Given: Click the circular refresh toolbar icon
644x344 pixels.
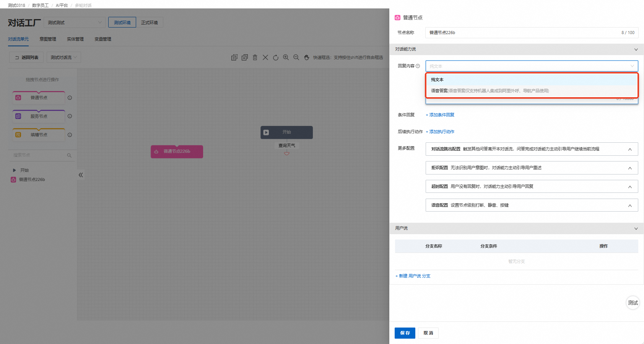Looking at the screenshot, I should point(276,57).
